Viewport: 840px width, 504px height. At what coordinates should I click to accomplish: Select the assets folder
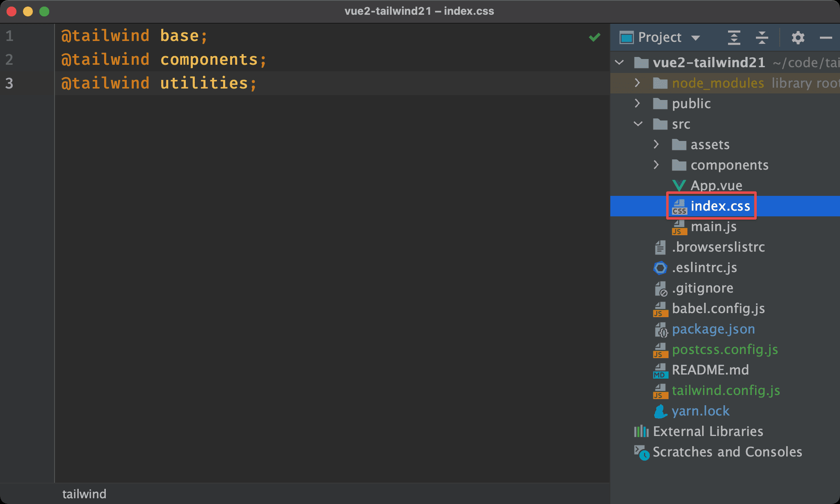(710, 145)
